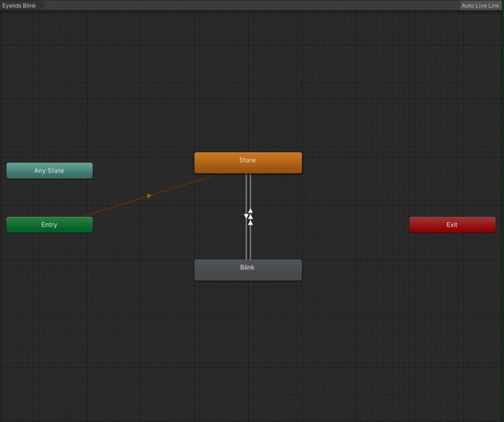Select the red Exit node
The image size is (504, 422).
pos(452,224)
